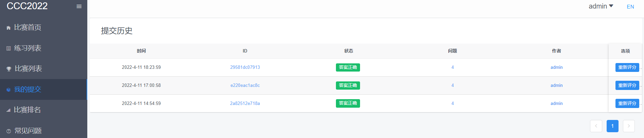The width and height of the screenshot is (644, 138).
Task: Click the question mark icon beside 常见问题
Action: [x=9, y=131]
